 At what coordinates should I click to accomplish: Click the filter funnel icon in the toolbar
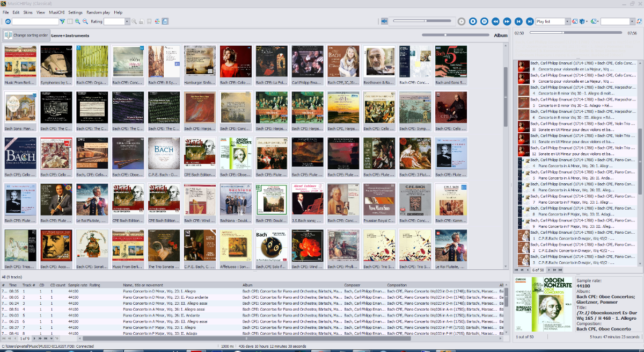pos(62,21)
